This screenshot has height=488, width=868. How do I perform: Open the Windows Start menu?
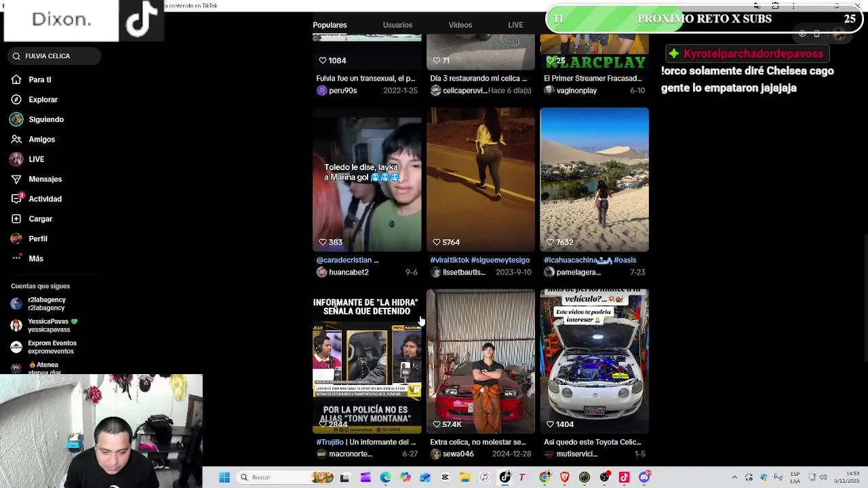(224, 477)
